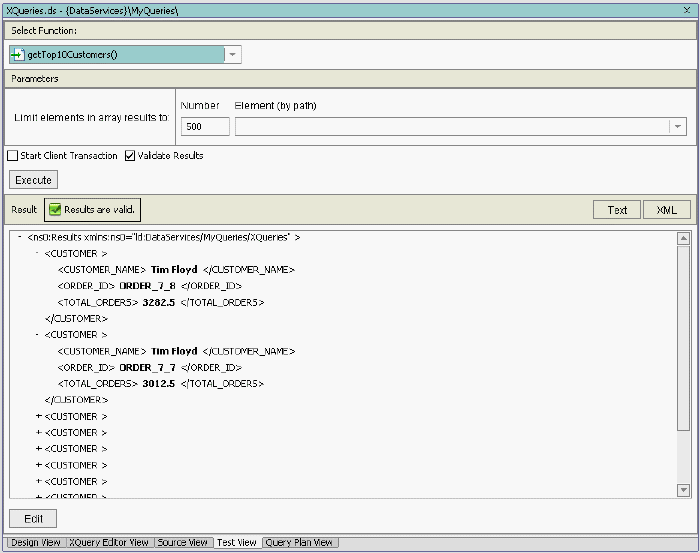Click the results vertical scrollbar thumb
This screenshot has width=700, height=553.
click(x=683, y=338)
